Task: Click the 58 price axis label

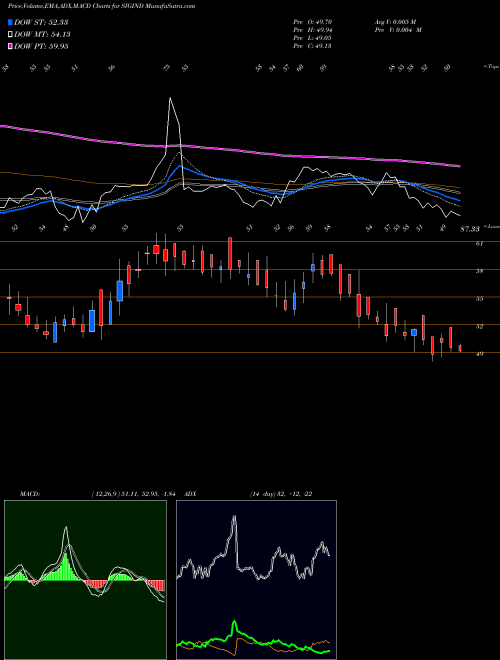Action: tap(479, 271)
